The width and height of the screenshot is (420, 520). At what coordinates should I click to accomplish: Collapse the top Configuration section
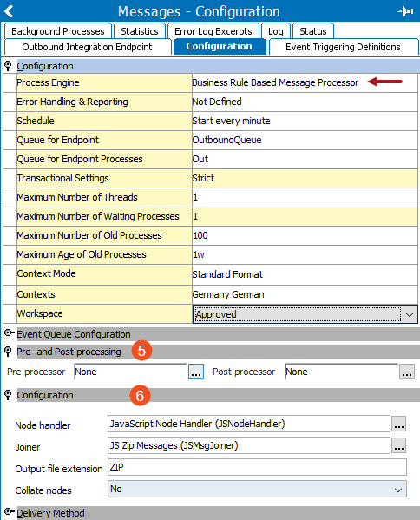(8, 66)
